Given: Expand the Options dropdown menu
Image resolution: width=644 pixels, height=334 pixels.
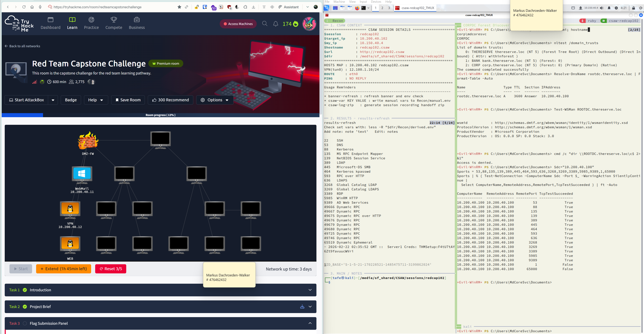Looking at the screenshot, I should tap(215, 100).
